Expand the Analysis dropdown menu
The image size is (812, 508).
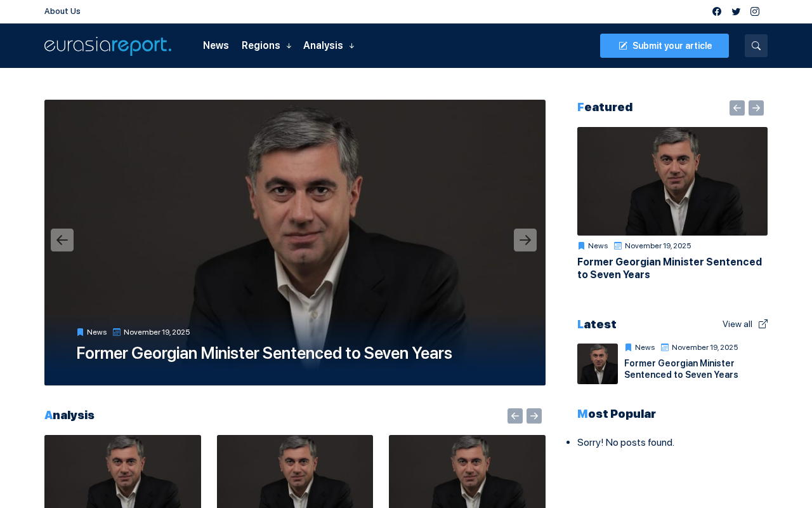coord(329,46)
